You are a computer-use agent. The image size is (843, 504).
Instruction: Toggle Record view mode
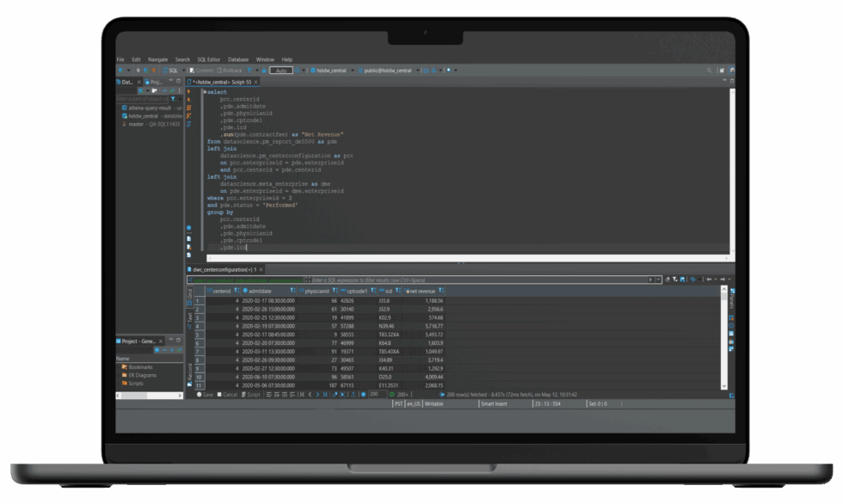click(x=190, y=374)
